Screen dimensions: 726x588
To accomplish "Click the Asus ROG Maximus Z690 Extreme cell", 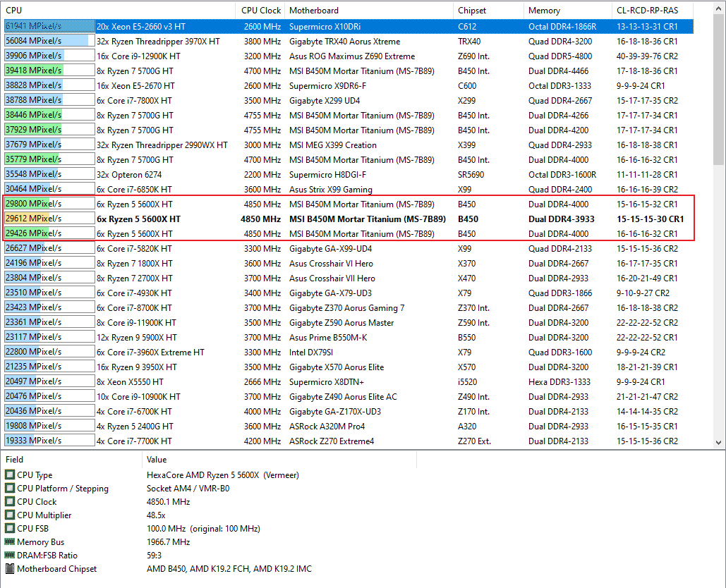I will tap(352, 56).
